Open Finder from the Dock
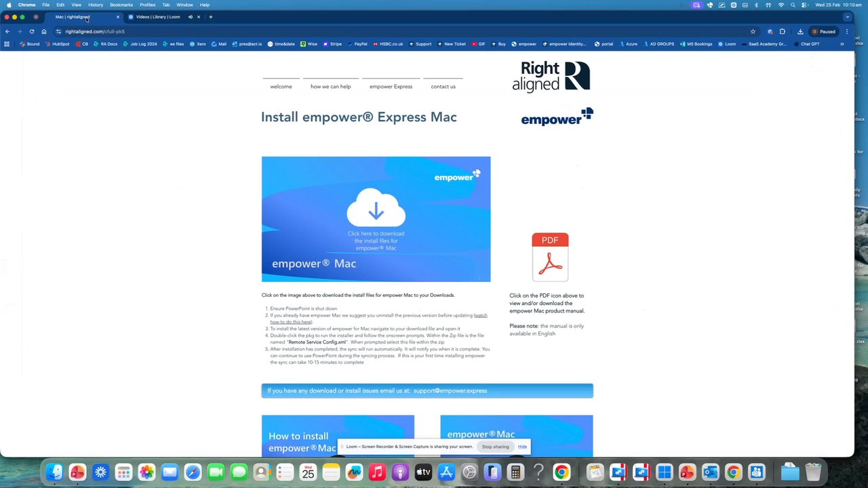This screenshot has height=488, width=868. tap(54, 472)
